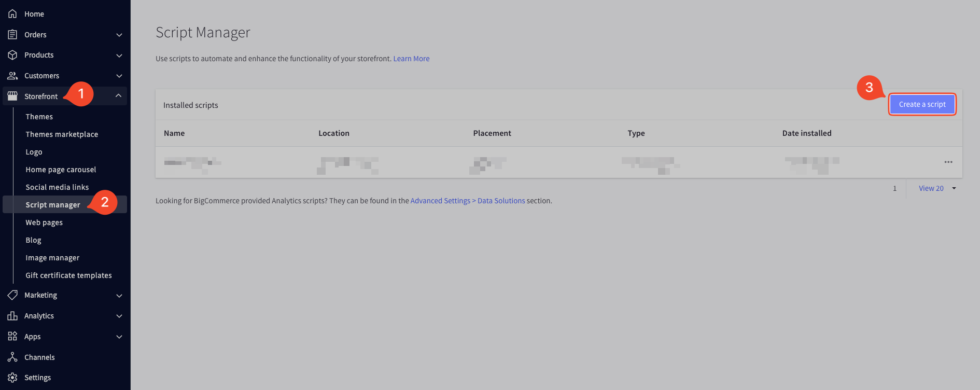Go to Social media links

(x=57, y=187)
